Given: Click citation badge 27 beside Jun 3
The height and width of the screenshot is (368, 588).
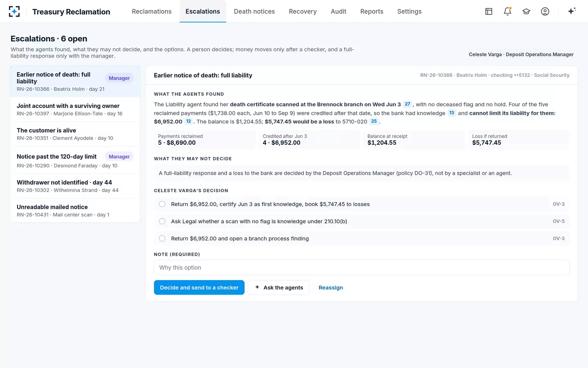Looking at the screenshot, I should tap(408, 104).
